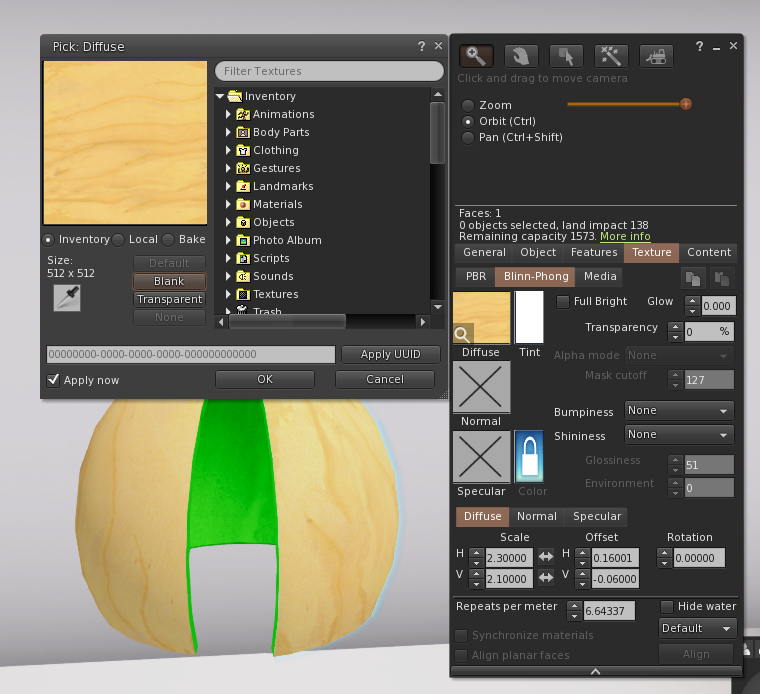Viewport: 760px width, 694px height.
Task: Select the Zoom radio button
Action: 467,105
